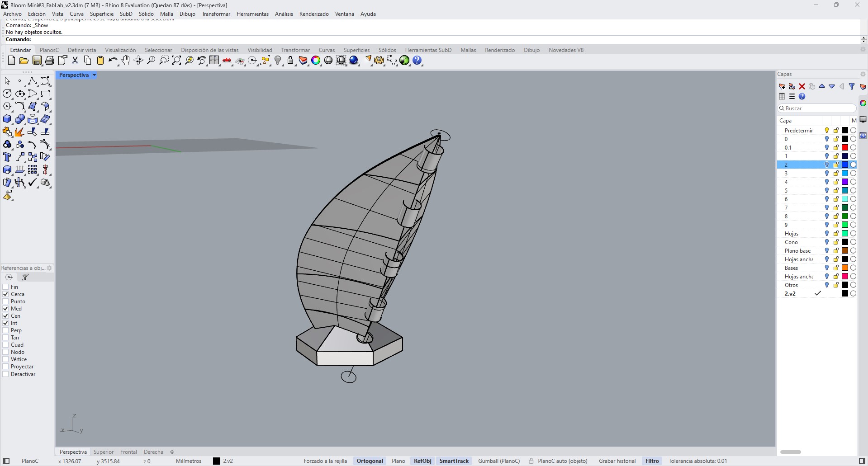This screenshot has height=466, width=868.
Task: Click the check mark analysis tool in sidebar
Action: [33, 182]
